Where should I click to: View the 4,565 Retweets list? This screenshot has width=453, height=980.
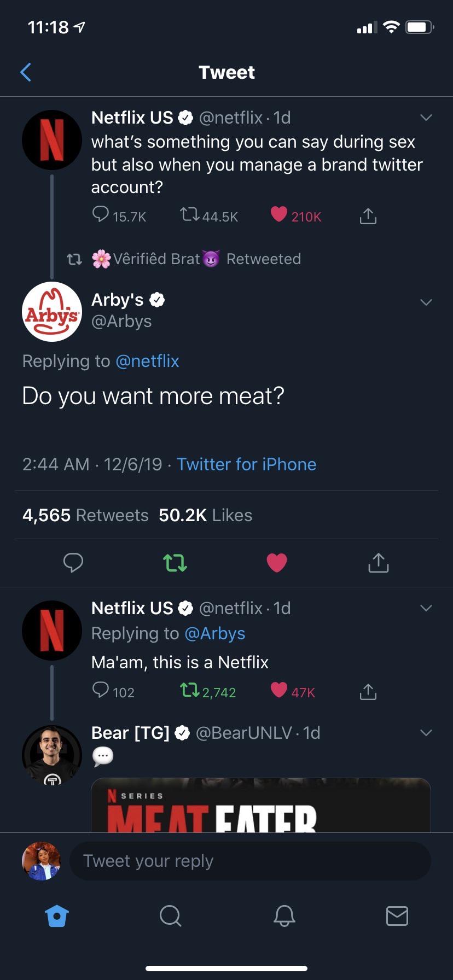point(85,515)
